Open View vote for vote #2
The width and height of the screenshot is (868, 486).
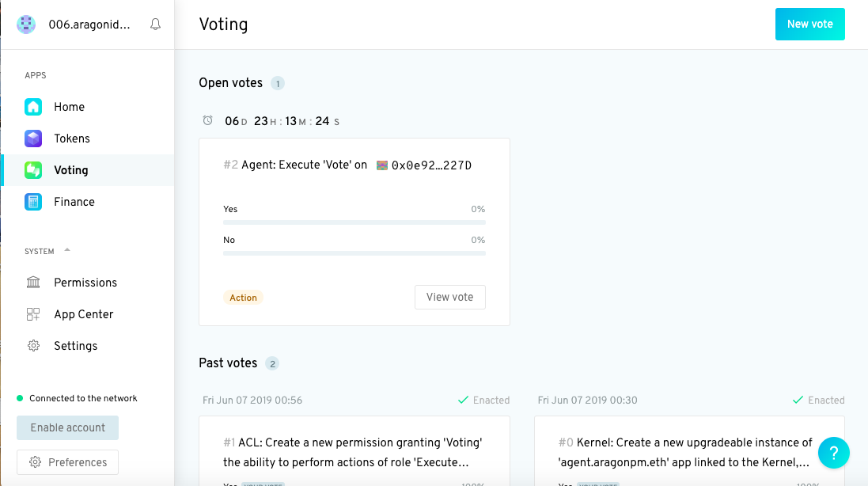click(x=450, y=298)
